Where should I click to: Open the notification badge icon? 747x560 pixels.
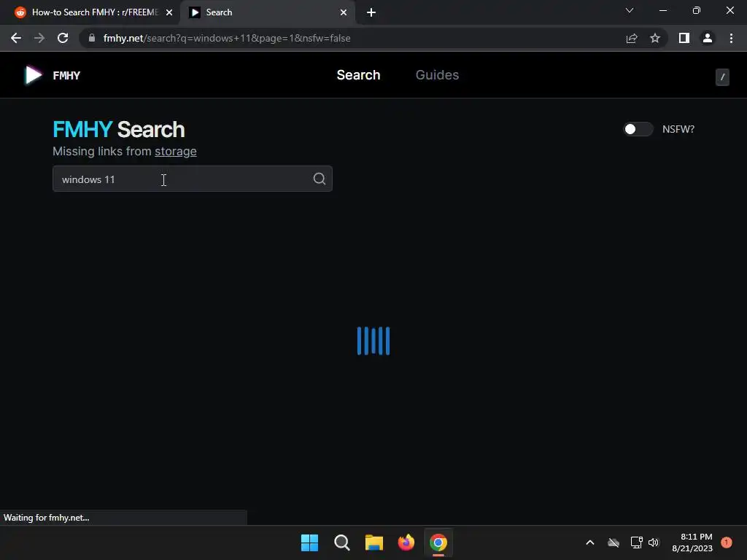coord(726,542)
